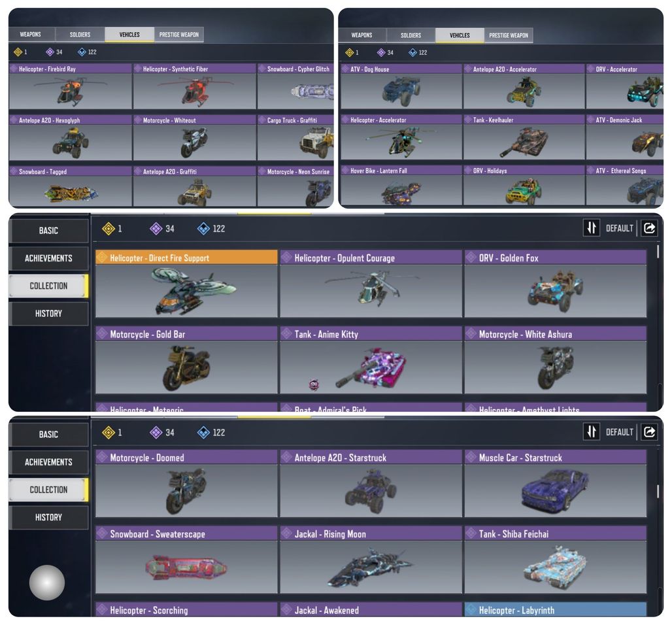Click the sort order arrows icon in middle panel
The image size is (672, 625).
click(592, 228)
